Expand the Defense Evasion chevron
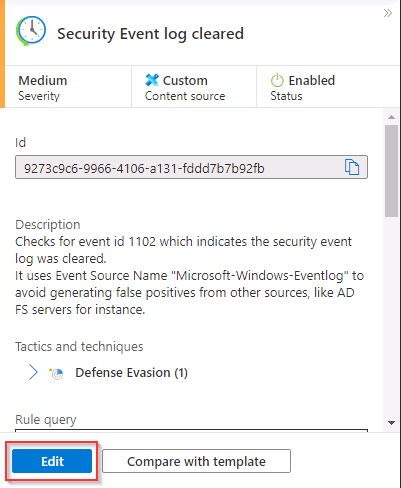Image resolution: width=401 pixels, height=488 pixels. (33, 372)
